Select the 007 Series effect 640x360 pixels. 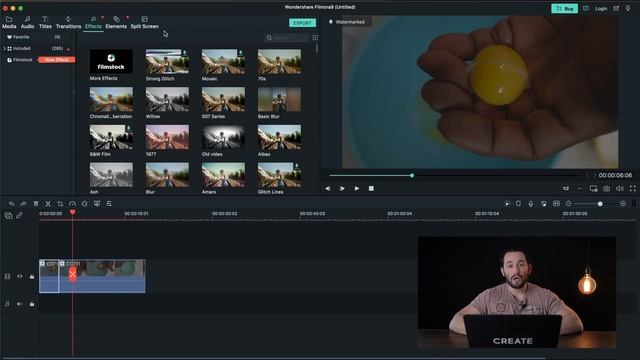click(223, 99)
